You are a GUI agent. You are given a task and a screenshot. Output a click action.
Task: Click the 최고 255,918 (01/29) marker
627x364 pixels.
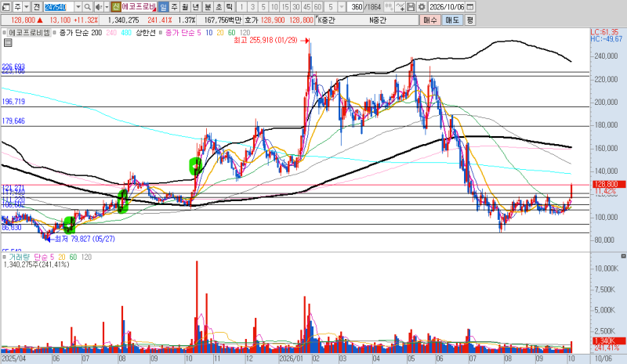coord(266,41)
